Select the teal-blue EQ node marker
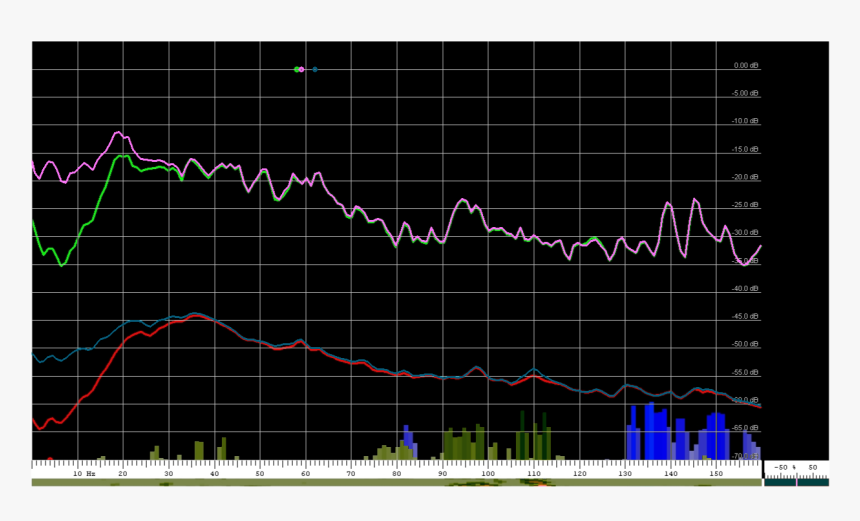The height and width of the screenshot is (521, 860). (315, 70)
